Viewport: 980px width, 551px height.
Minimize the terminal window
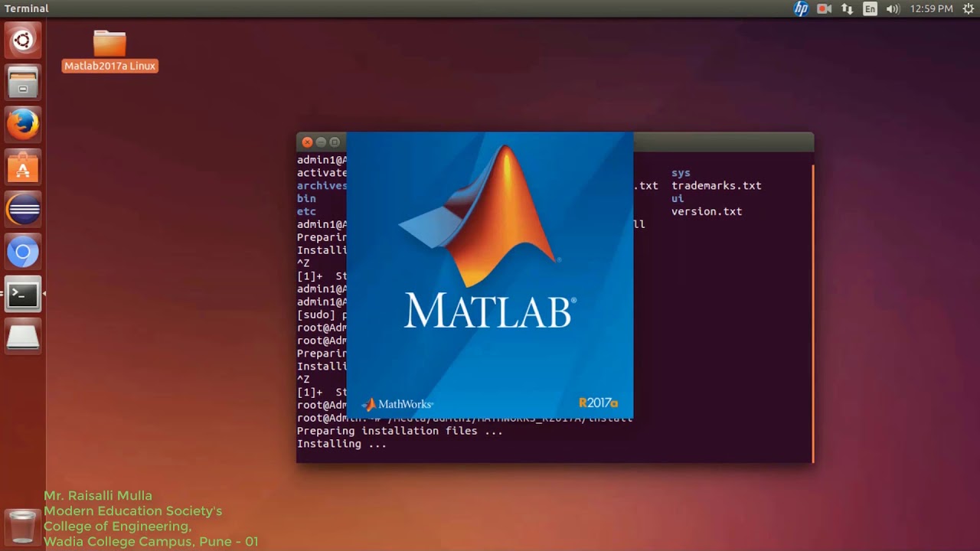pyautogui.click(x=321, y=142)
